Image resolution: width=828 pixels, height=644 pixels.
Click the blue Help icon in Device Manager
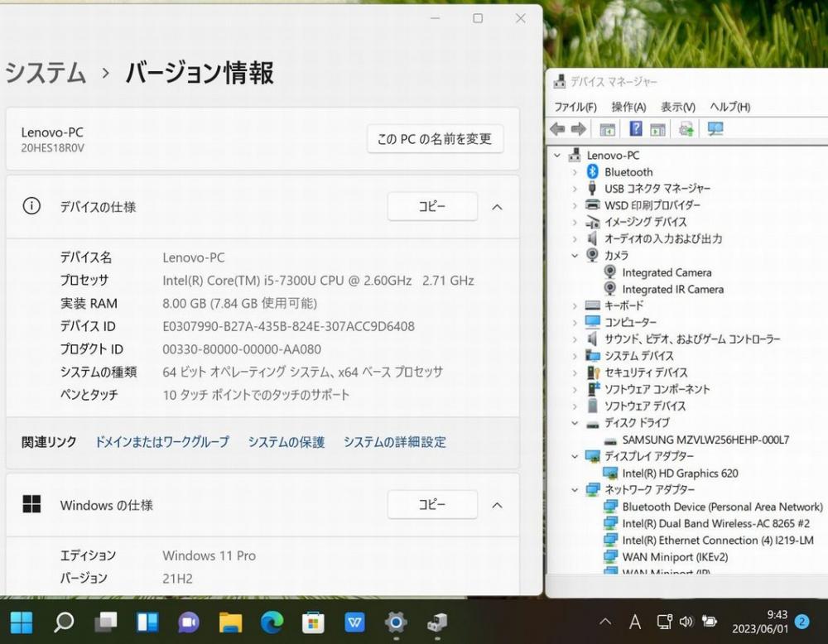(636, 129)
